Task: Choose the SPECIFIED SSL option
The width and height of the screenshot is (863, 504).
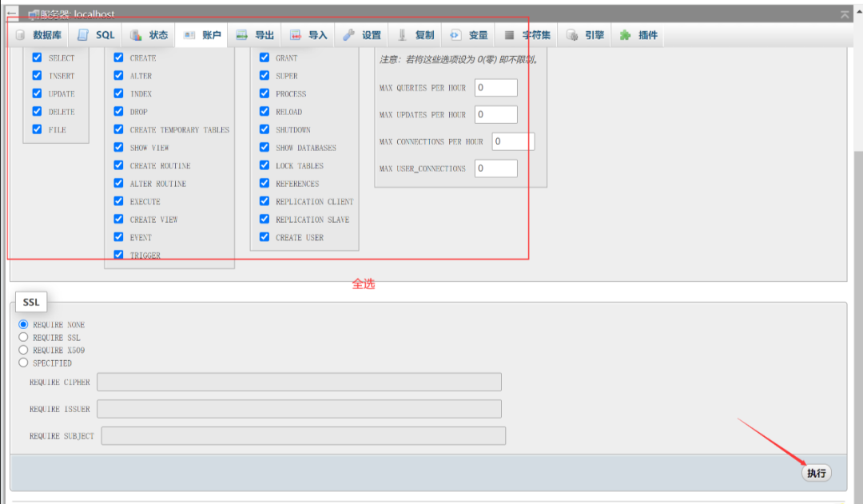Action: click(23, 363)
